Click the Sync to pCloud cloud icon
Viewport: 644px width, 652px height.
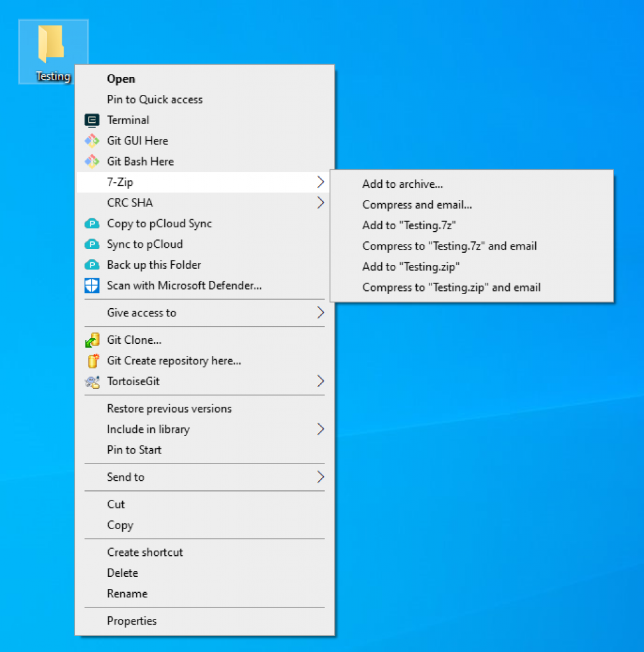92,244
